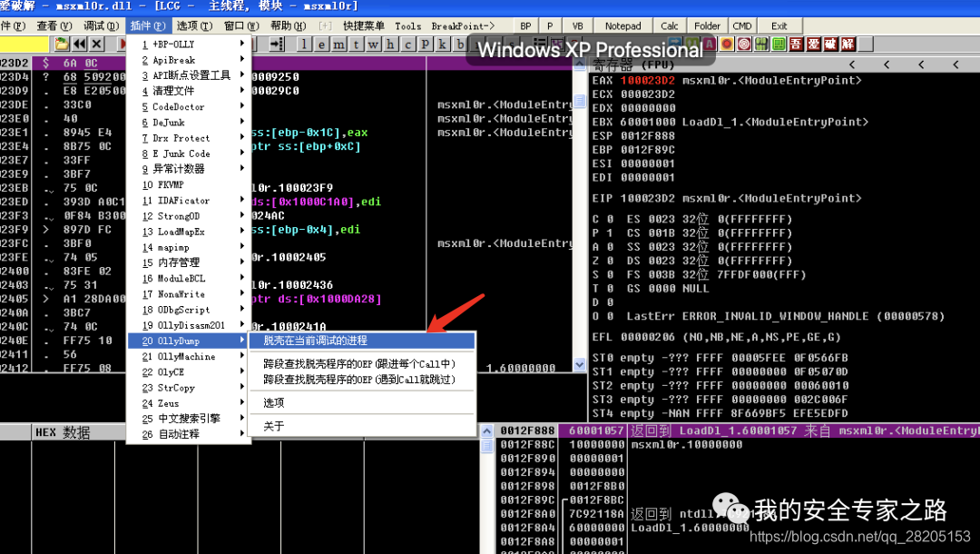The height and width of the screenshot is (554, 980).
Task: Click the green monitor toolbar icon
Action: click(779, 44)
